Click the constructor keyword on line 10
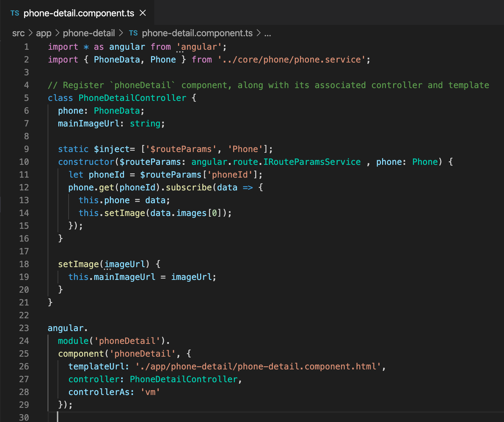The width and height of the screenshot is (504, 422). pyautogui.click(x=86, y=162)
